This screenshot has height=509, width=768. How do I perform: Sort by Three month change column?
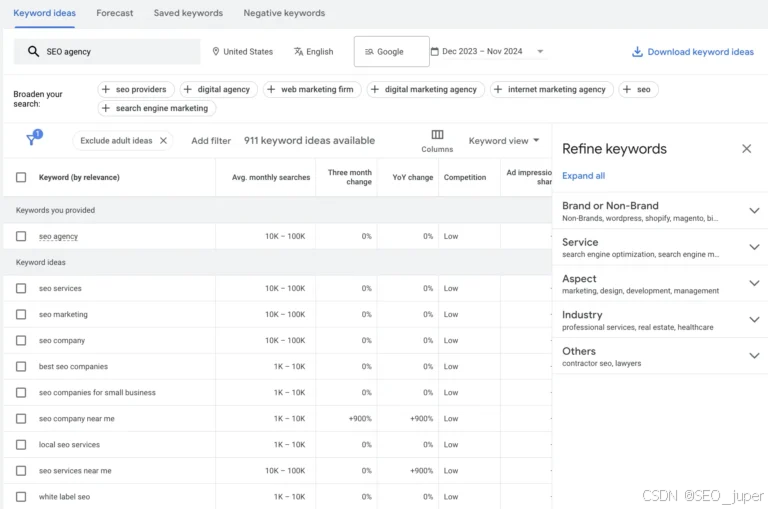click(x=350, y=177)
